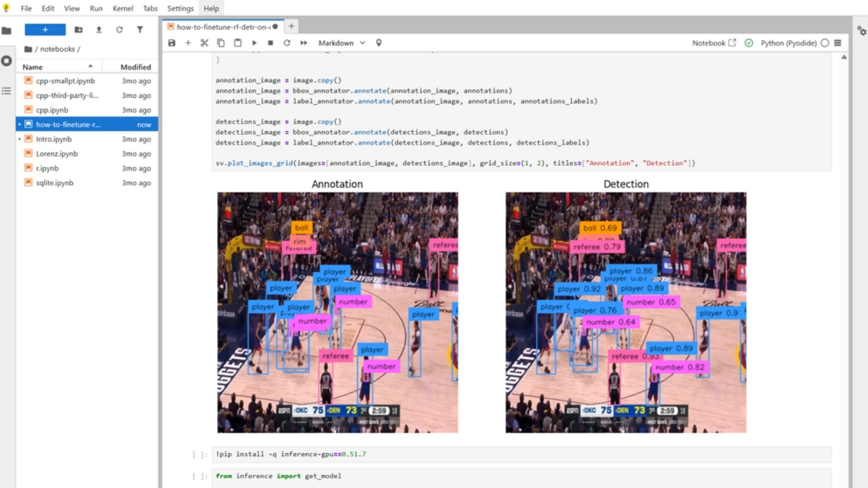868x488 pixels.
Task: Sort files by clicking Name column header
Action: (x=32, y=67)
